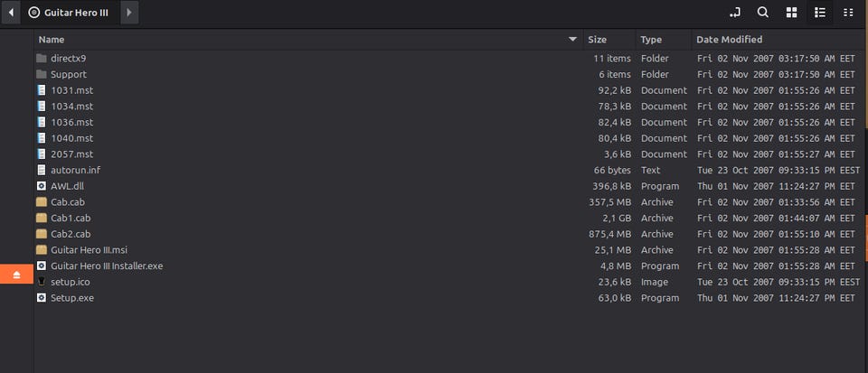This screenshot has width=868, height=373.
Task: Click the 875,4 MB size cell
Action: pos(610,234)
